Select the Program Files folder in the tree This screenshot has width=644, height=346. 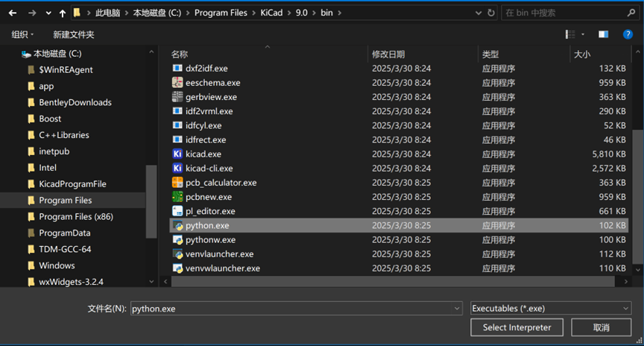coord(66,200)
